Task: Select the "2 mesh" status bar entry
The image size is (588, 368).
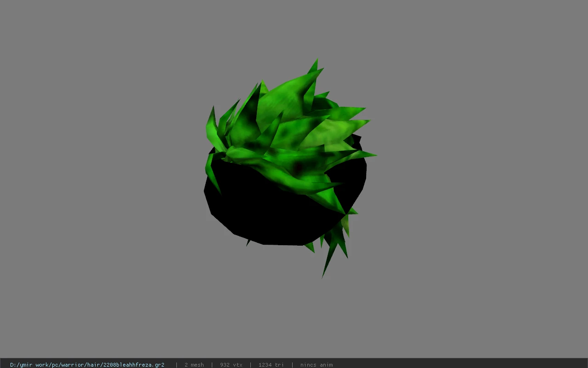Action: [x=194, y=365]
